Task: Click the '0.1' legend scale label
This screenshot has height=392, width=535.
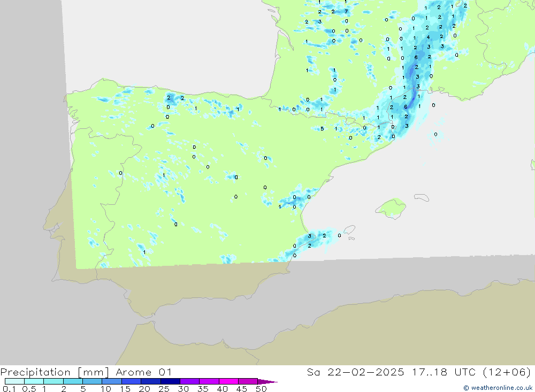Action: [x=9, y=389]
